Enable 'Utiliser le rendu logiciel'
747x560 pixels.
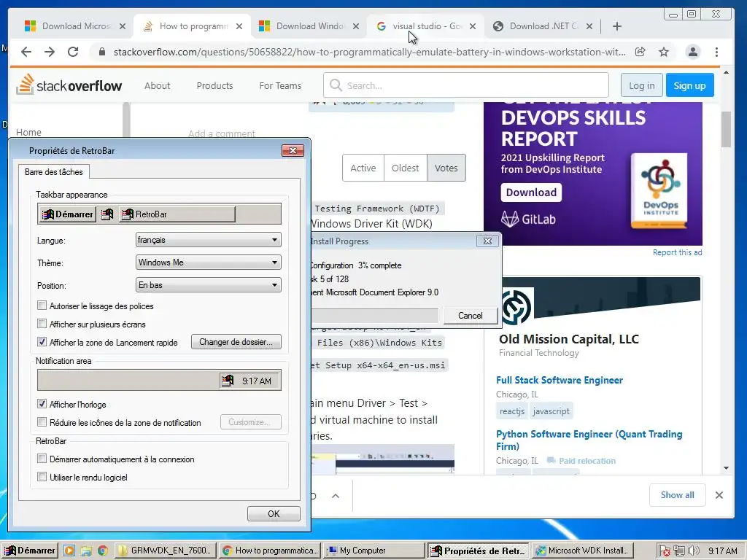coord(42,477)
